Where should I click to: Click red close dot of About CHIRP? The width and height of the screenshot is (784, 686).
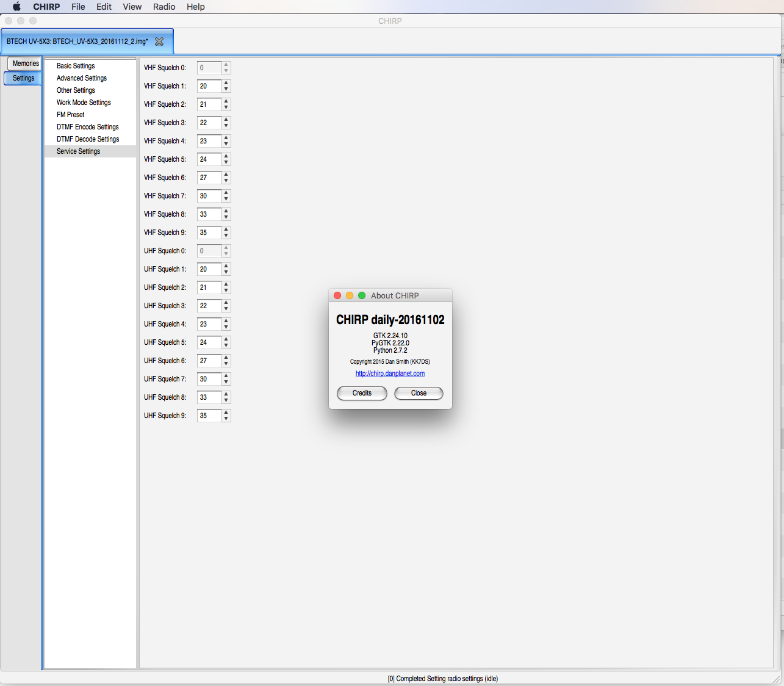(337, 295)
